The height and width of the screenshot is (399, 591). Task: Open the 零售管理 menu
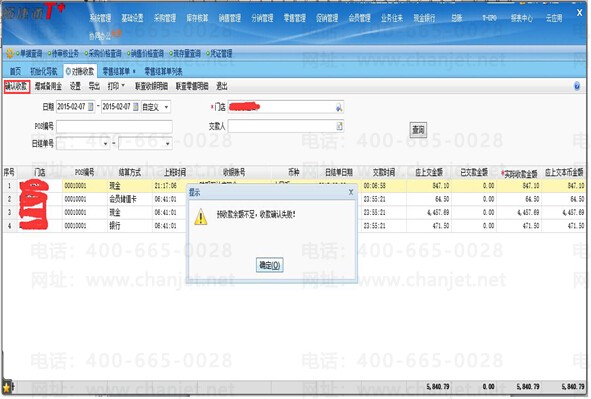295,18
